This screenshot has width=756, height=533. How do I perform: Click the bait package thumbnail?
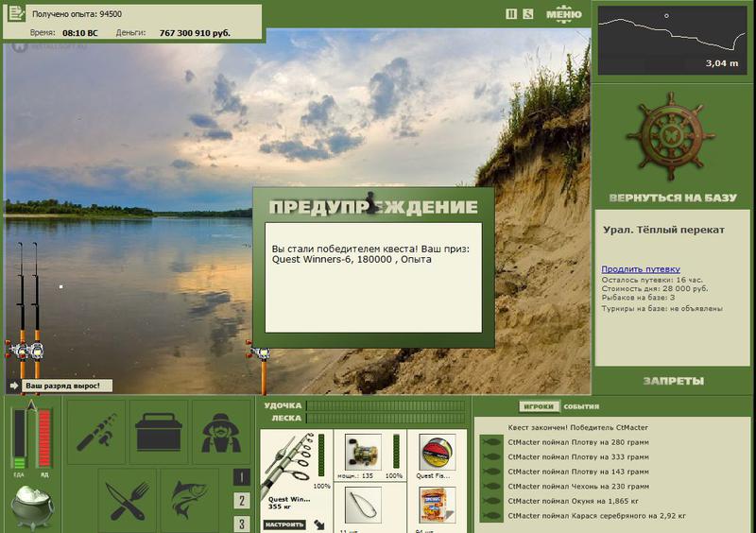pos(437,505)
